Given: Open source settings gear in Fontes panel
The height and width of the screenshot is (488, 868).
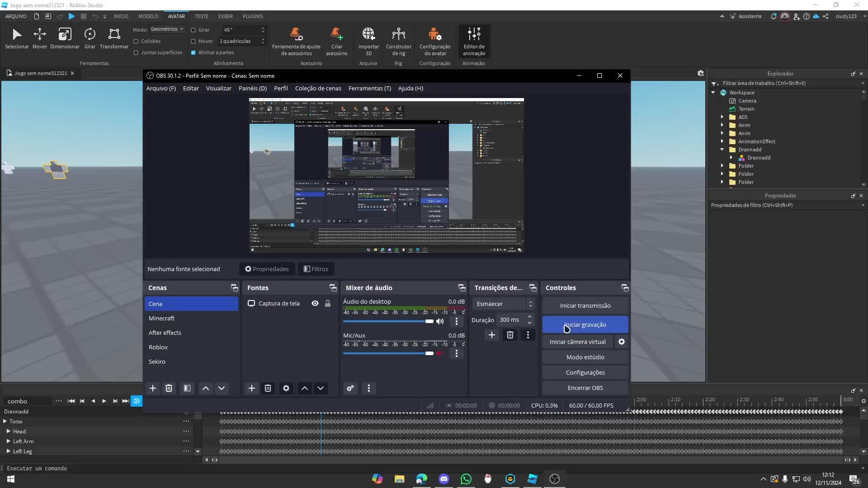Looking at the screenshot, I should coord(286,388).
